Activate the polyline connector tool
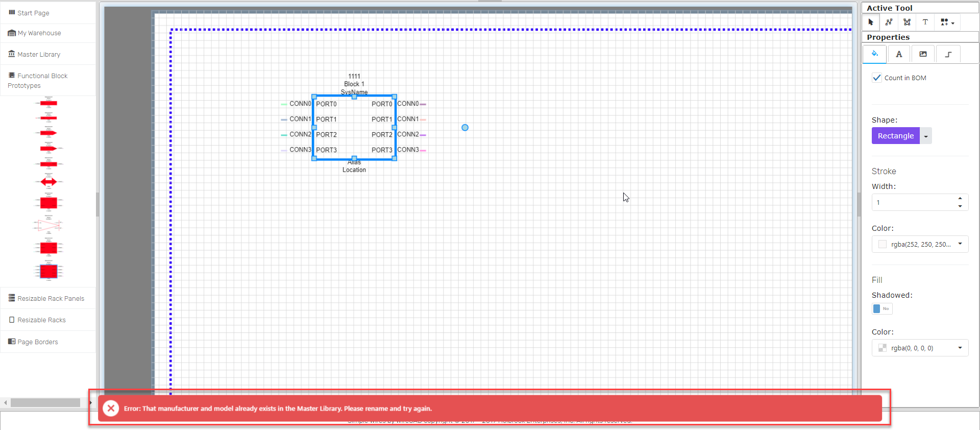The height and width of the screenshot is (430, 980). 889,22
